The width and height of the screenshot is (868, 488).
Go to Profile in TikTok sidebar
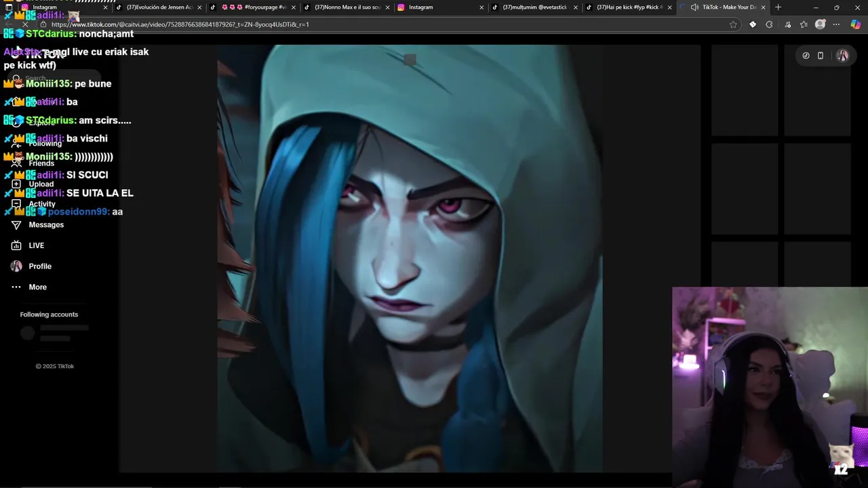[40, 266]
